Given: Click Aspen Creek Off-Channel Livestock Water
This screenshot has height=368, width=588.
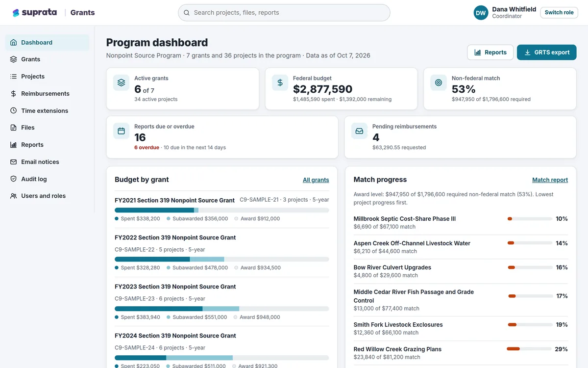Looking at the screenshot, I should (x=412, y=243).
